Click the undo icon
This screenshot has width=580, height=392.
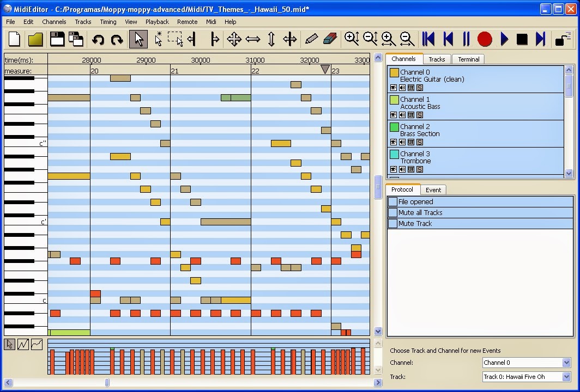tap(99, 39)
